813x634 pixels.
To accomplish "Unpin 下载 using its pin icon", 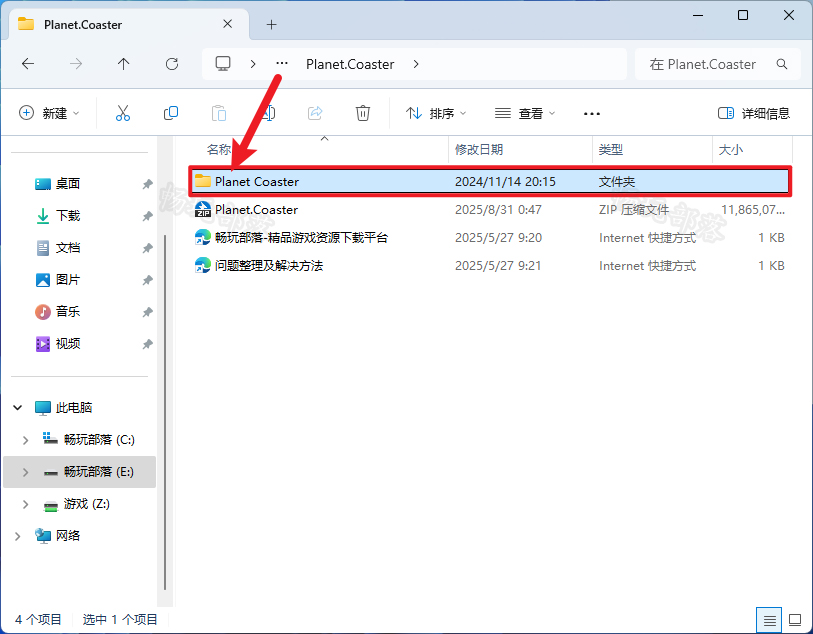I will point(147,216).
